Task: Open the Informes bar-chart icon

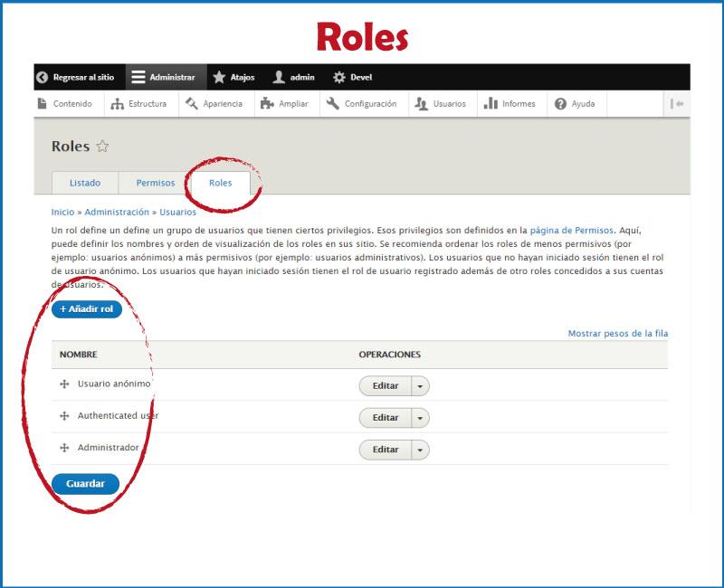Action: pyautogui.click(x=492, y=104)
